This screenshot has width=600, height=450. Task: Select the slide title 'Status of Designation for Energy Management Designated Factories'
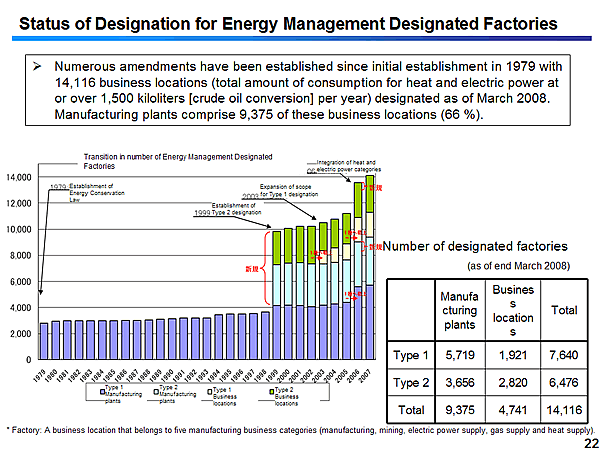288,24
